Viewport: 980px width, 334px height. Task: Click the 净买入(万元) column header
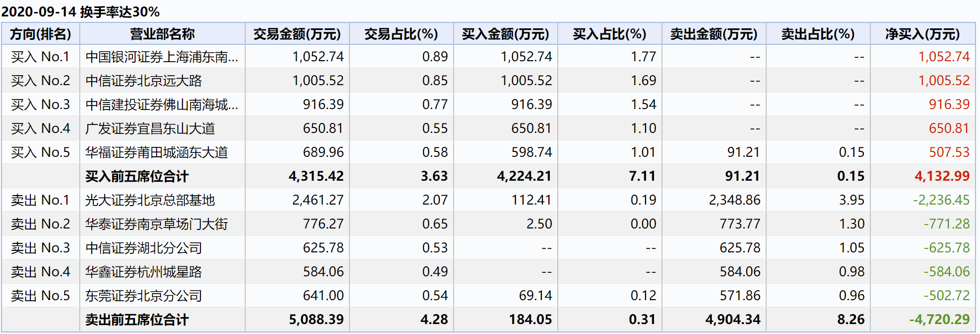[x=923, y=34]
